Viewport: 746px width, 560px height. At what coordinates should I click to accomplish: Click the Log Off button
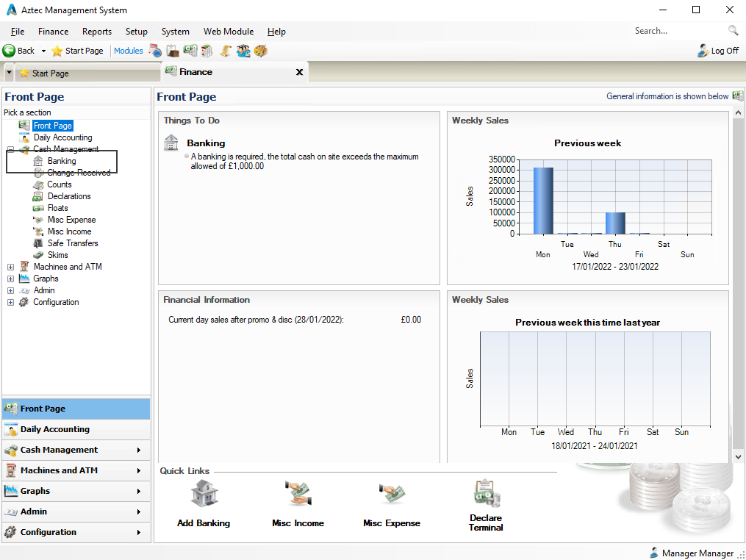pyautogui.click(x=717, y=51)
